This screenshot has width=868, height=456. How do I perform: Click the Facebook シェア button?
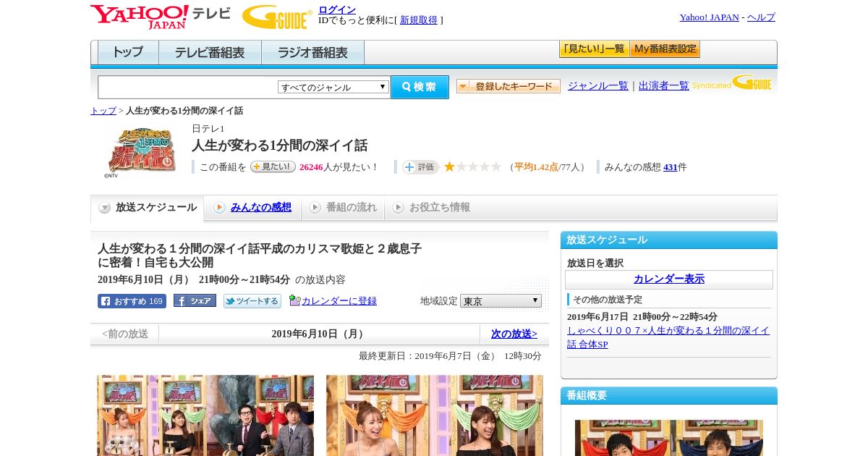point(195,301)
